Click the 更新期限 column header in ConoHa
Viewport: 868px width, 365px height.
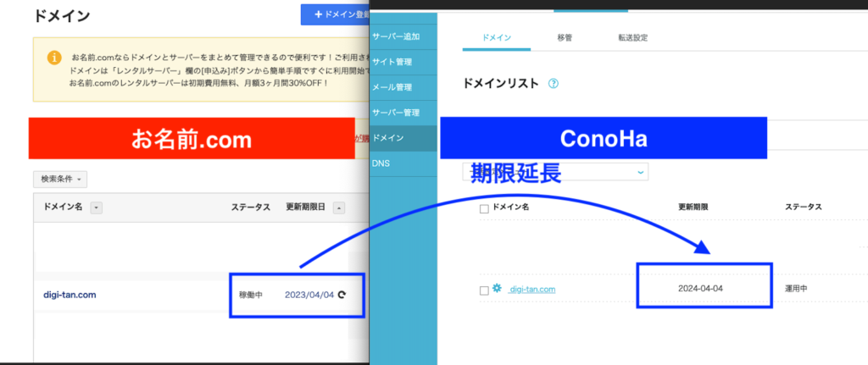(693, 207)
